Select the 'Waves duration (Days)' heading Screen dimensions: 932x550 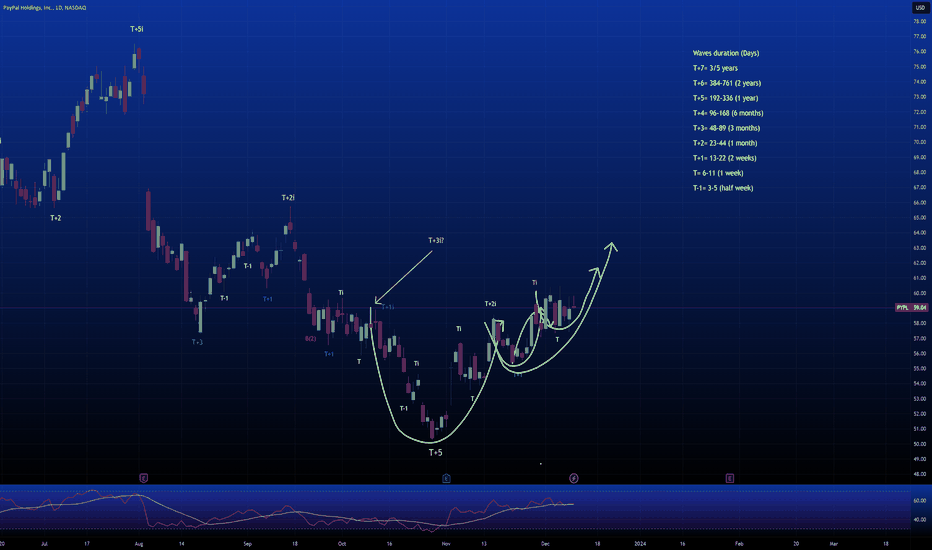click(x=726, y=53)
